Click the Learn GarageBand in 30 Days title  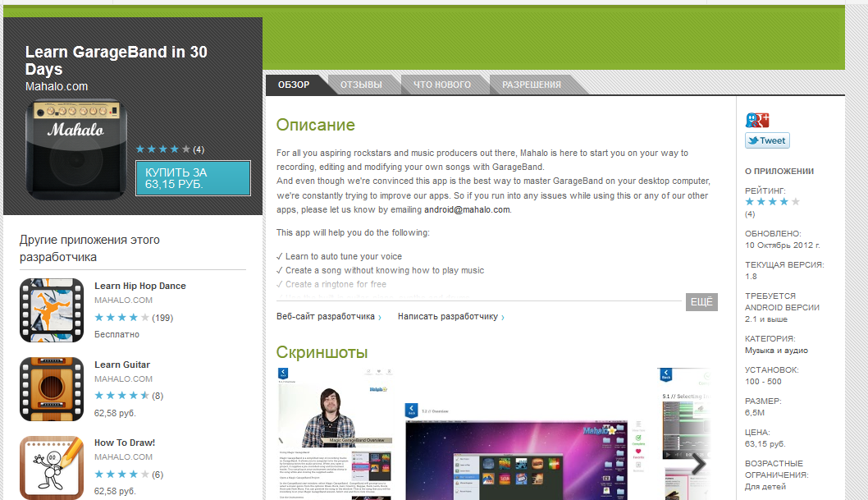click(x=116, y=61)
